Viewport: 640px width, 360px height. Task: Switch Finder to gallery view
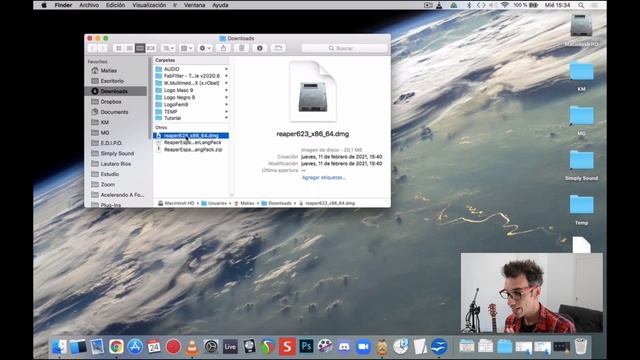click(x=151, y=48)
